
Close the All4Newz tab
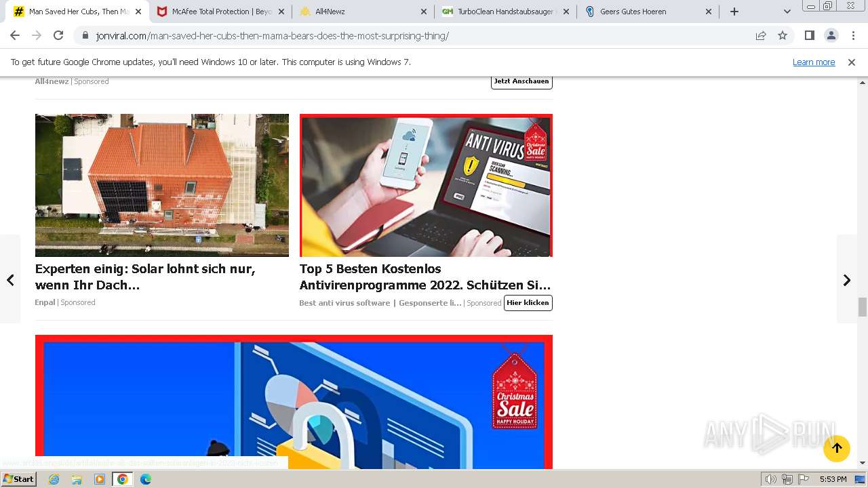click(x=424, y=12)
